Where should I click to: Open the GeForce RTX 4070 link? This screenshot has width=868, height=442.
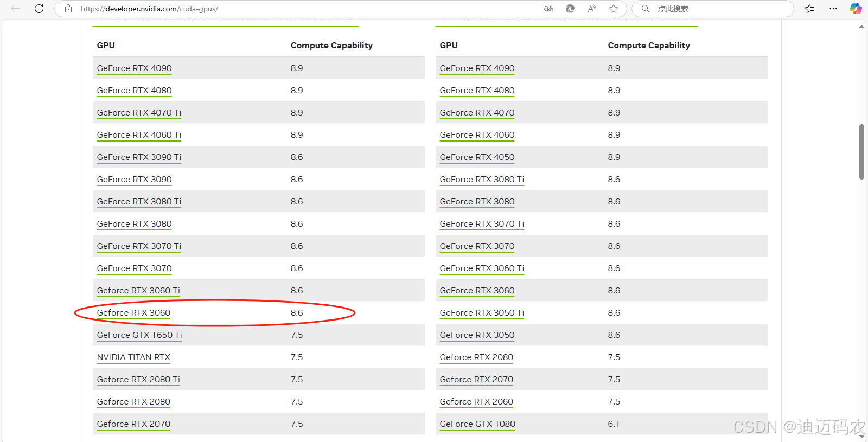pos(477,113)
